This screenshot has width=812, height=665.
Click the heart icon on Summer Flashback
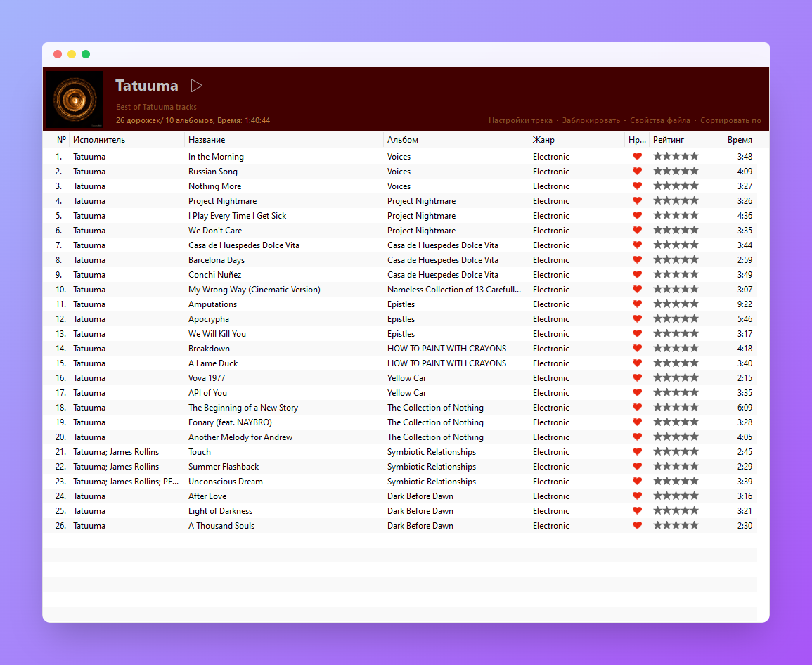click(637, 466)
